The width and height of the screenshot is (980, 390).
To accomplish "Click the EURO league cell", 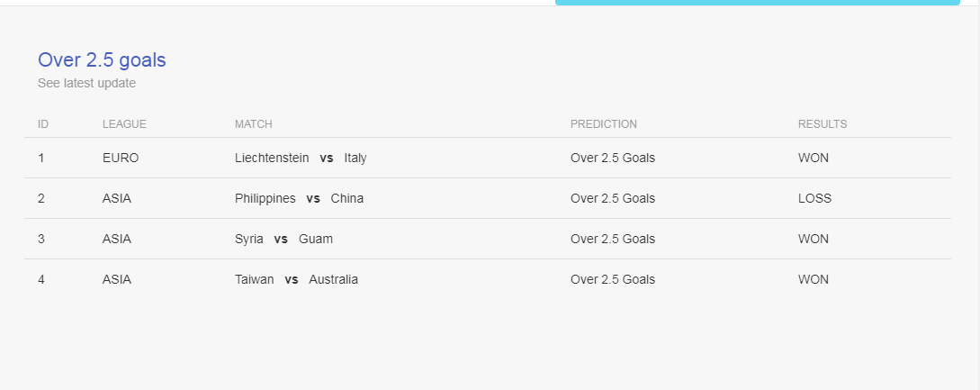I will [x=121, y=158].
